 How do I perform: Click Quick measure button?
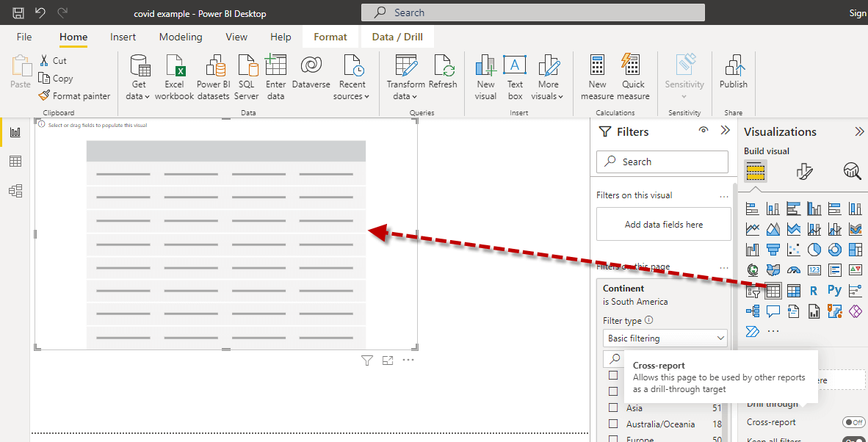click(x=633, y=77)
